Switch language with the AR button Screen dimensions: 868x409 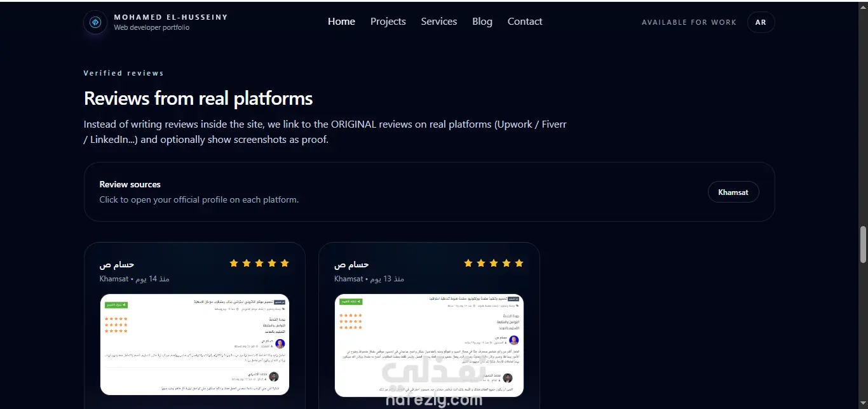tap(761, 22)
